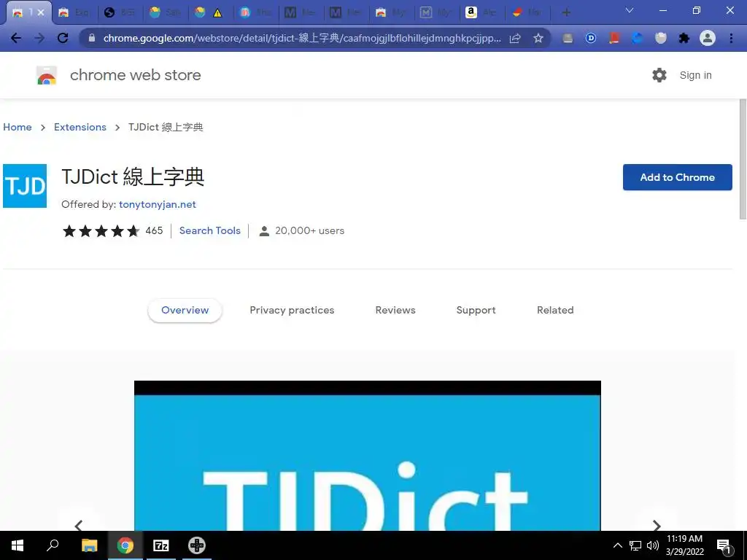This screenshot has width=747, height=560.
Task: Go back using the browser back arrow
Action: point(16,38)
